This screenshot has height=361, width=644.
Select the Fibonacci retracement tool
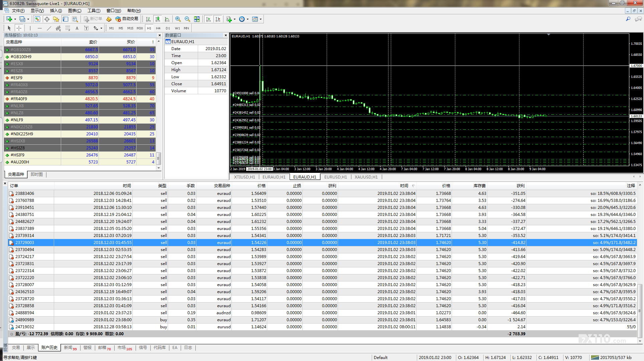68,28
